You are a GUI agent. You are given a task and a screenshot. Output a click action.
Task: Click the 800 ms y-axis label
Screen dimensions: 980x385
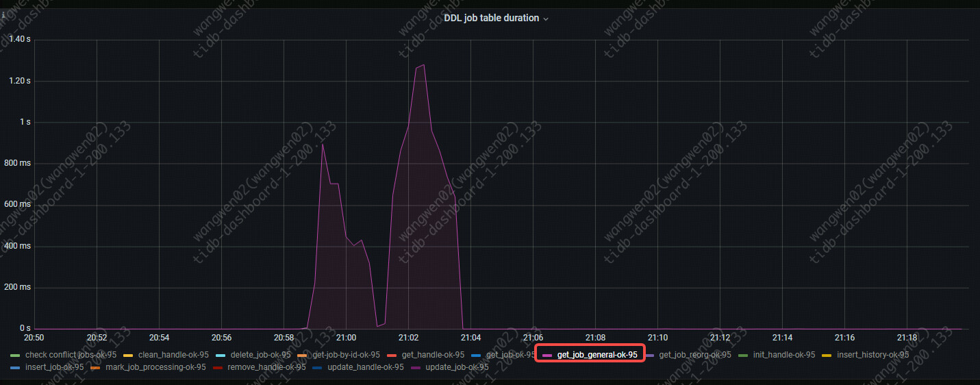click(x=17, y=164)
